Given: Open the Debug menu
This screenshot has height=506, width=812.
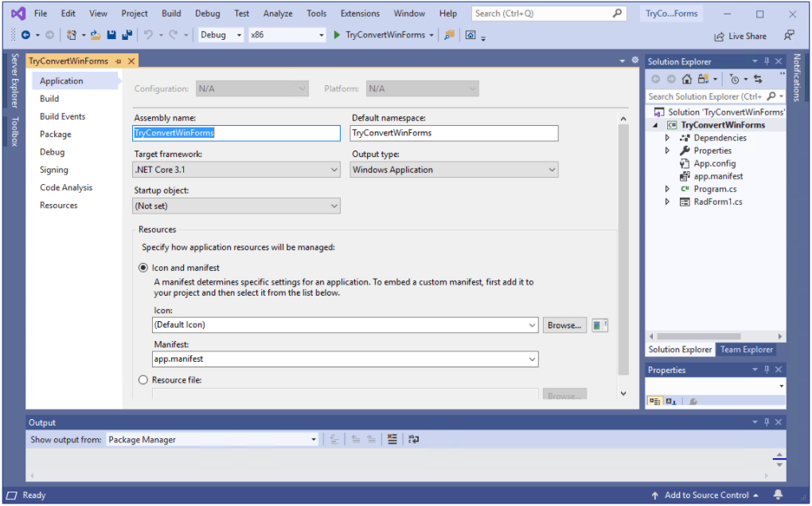Looking at the screenshot, I should (207, 13).
